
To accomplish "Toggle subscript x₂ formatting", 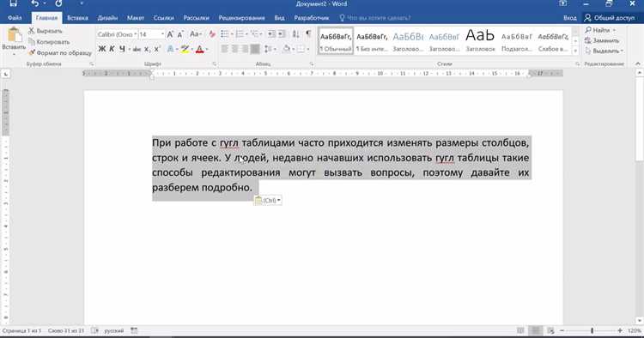I will 147,49.
